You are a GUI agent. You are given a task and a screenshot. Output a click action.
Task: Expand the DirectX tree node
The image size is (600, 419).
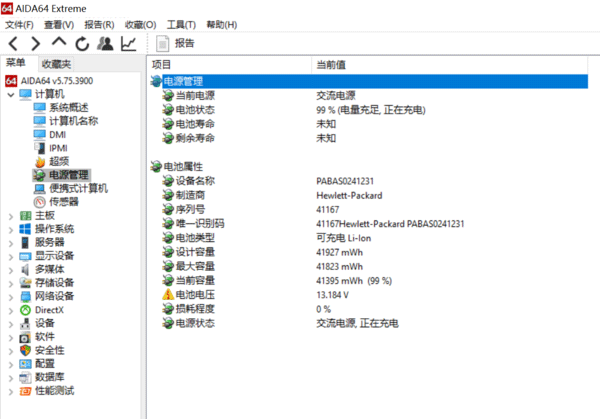(x=11, y=311)
